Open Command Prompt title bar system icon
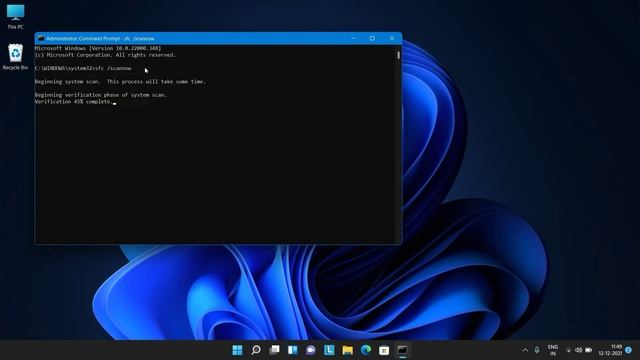 click(x=40, y=38)
